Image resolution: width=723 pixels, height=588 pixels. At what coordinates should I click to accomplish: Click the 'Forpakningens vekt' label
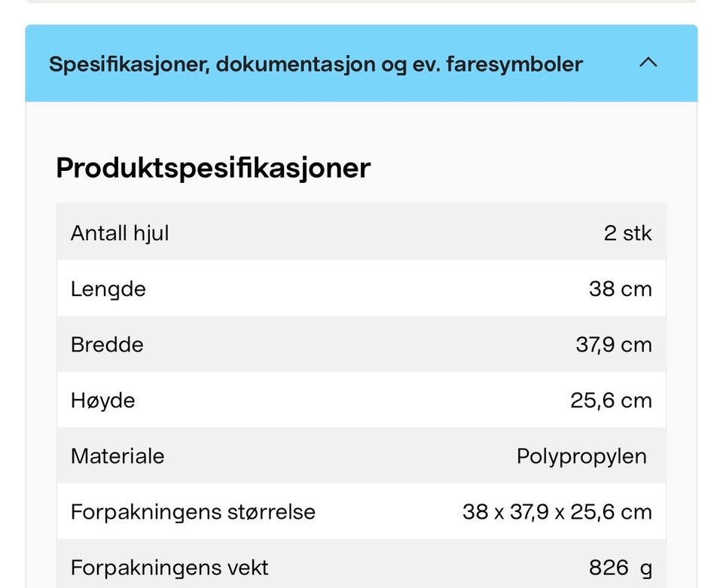coord(169,568)
